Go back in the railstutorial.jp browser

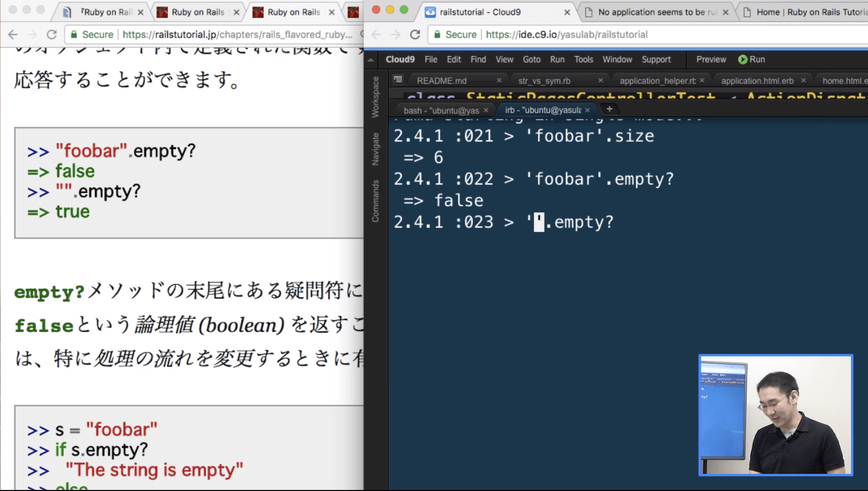(13, 34)
